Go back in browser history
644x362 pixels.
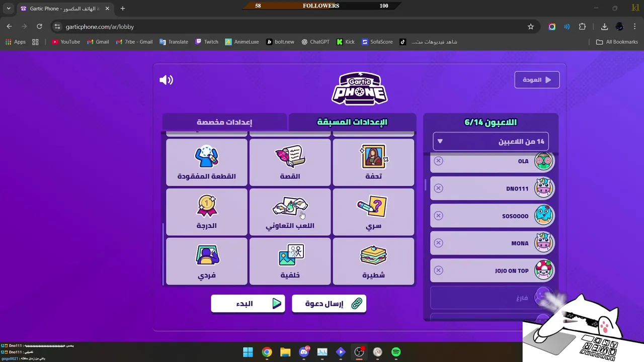(x=9, y=27)
